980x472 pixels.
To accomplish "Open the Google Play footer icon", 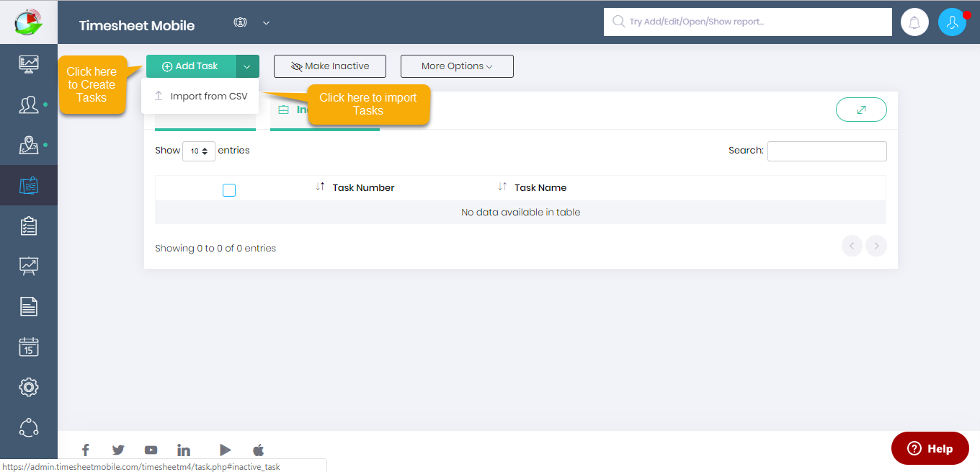I will tap(226, 450).
